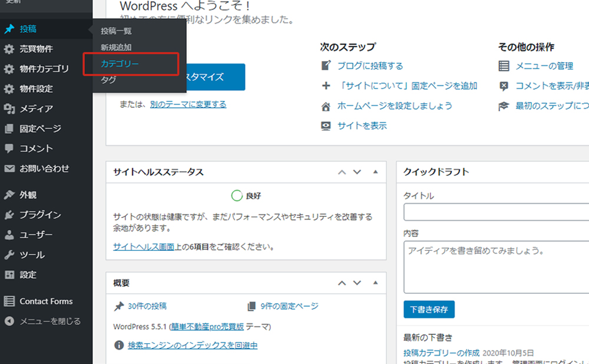The image size is (589, 364).
Task: Move 概要 panel down with chevron
Action: tap(357, 283)
